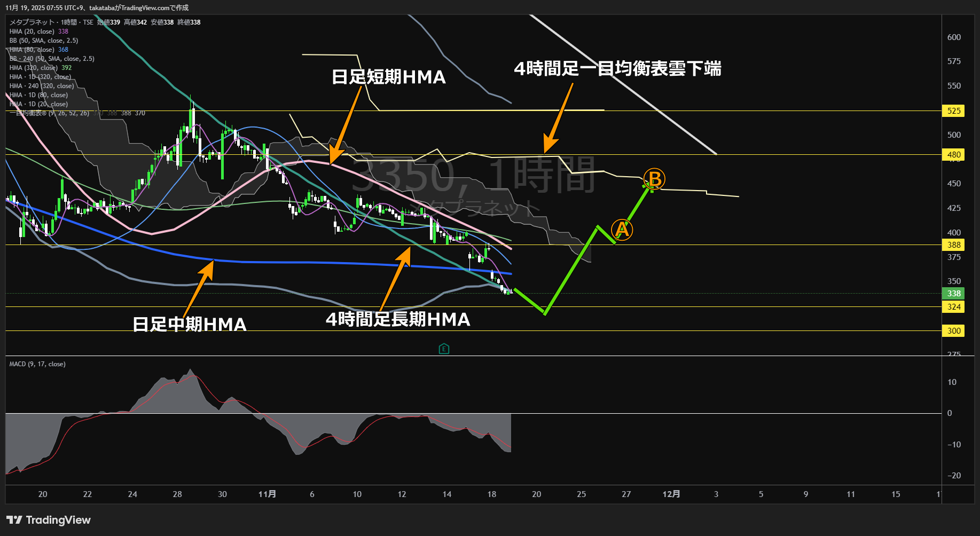
Task: Select the メタプラネット・1時間・TSE symbol title
Action: [51, 22]
